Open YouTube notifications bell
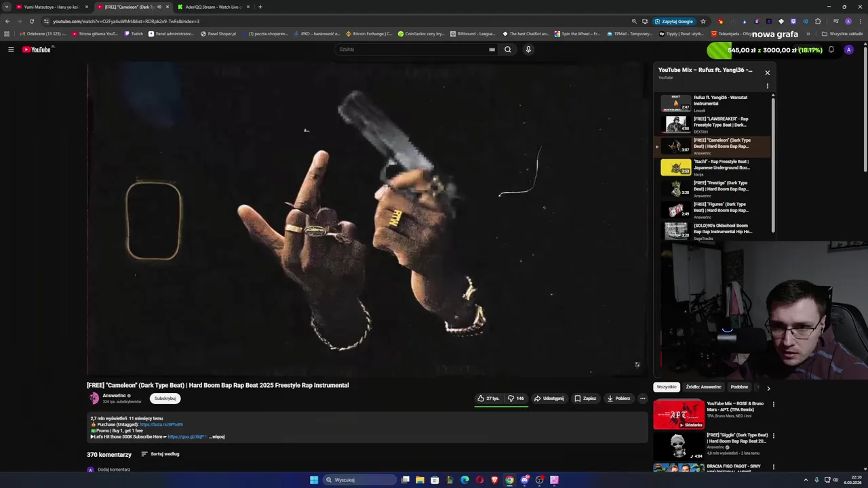The width and height of the screenshot is (868, 488). (831, 49)
